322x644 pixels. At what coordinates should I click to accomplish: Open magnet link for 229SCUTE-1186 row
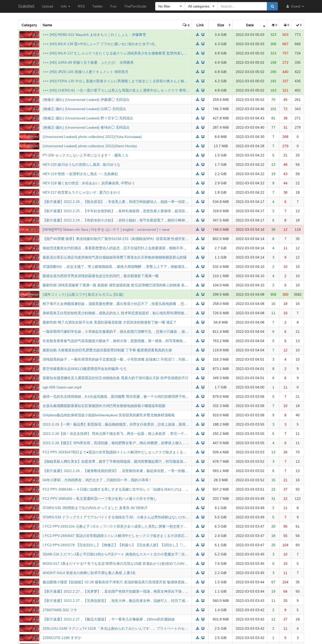[x=203, y=638]
